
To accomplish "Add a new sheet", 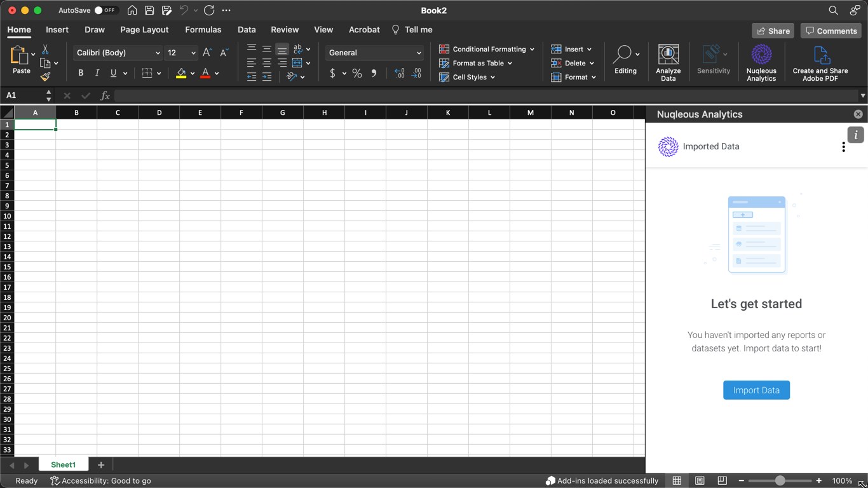I will pos(100,465).
